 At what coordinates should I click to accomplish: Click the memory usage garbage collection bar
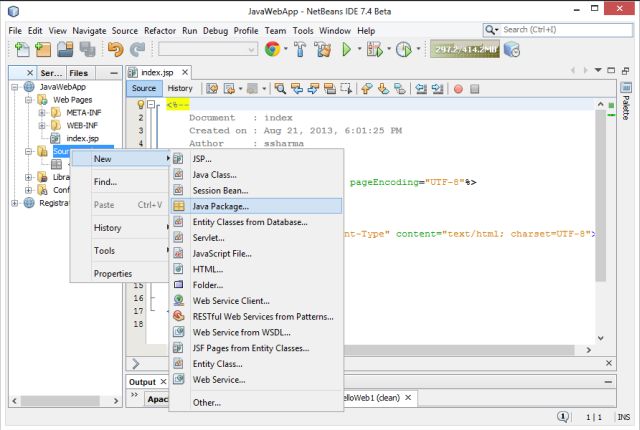(464, 49)
